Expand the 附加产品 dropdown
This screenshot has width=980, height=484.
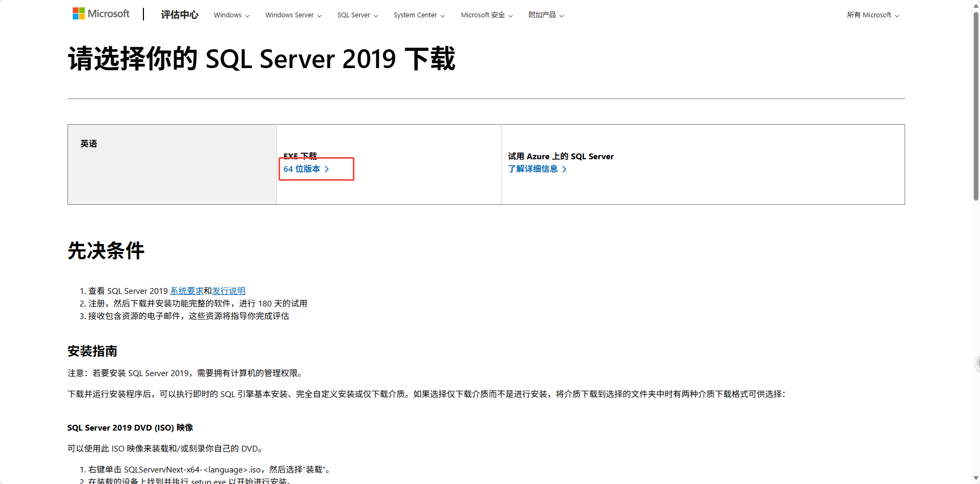pos(562,15)
